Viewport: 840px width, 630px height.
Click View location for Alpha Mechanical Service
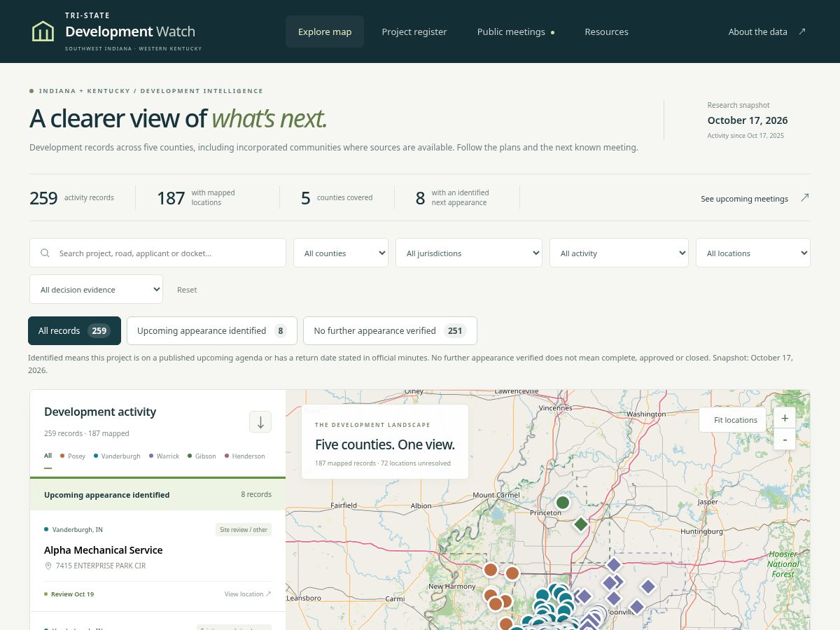point(248,594)
